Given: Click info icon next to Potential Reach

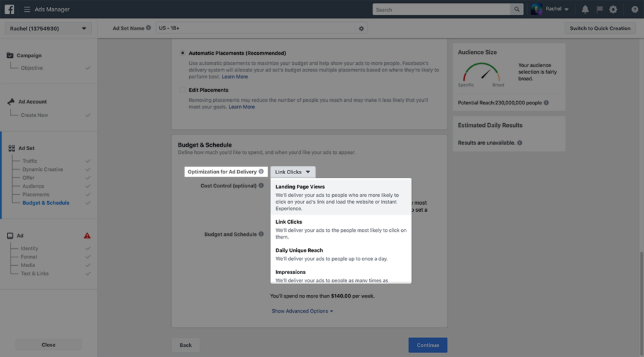Looking at the screenshot, I should 546,102.
